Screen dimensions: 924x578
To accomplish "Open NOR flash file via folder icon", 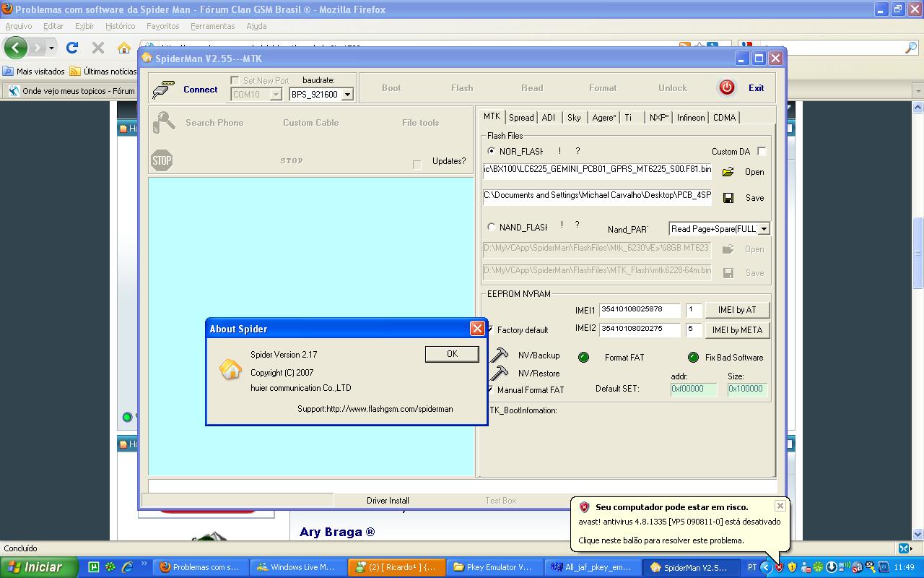I will pos(728,172).
